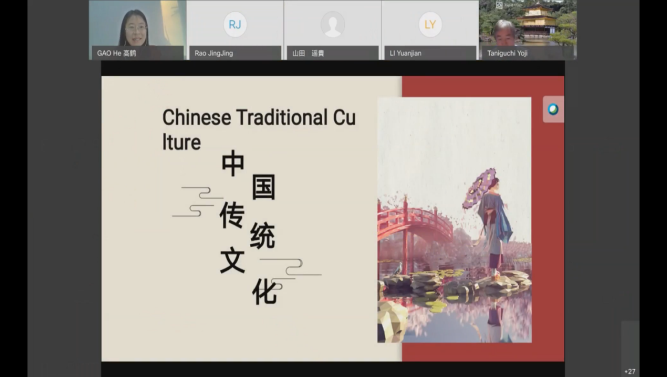Click the 山田 participant name label
This screenshot has width=667, height=377.
308,53
